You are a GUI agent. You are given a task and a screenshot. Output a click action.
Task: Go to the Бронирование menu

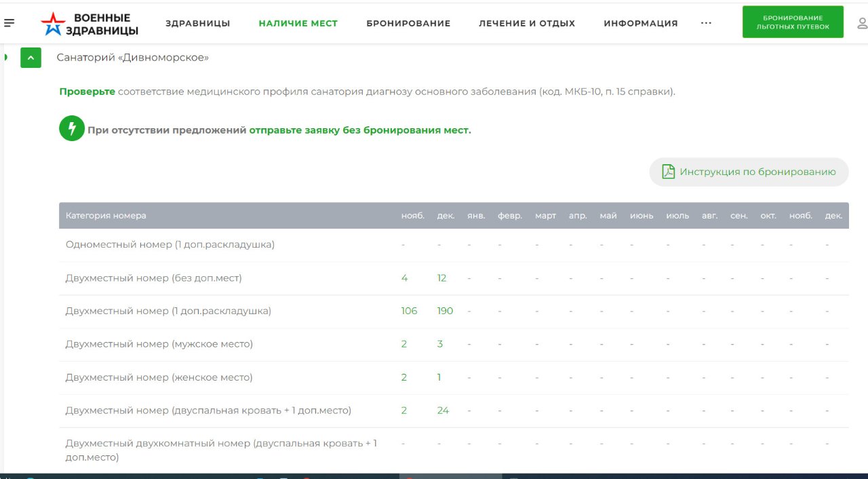pyautogui.click(x=408, y=23)
